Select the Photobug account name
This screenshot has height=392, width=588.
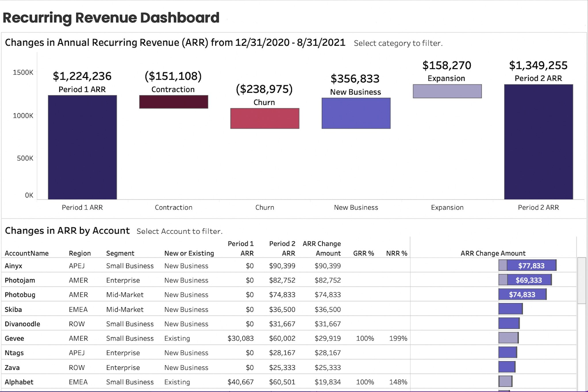click(20, 295)
